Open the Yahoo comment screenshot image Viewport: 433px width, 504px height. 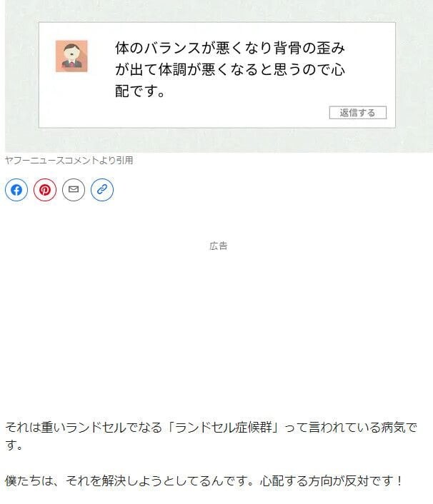[219, 76]
